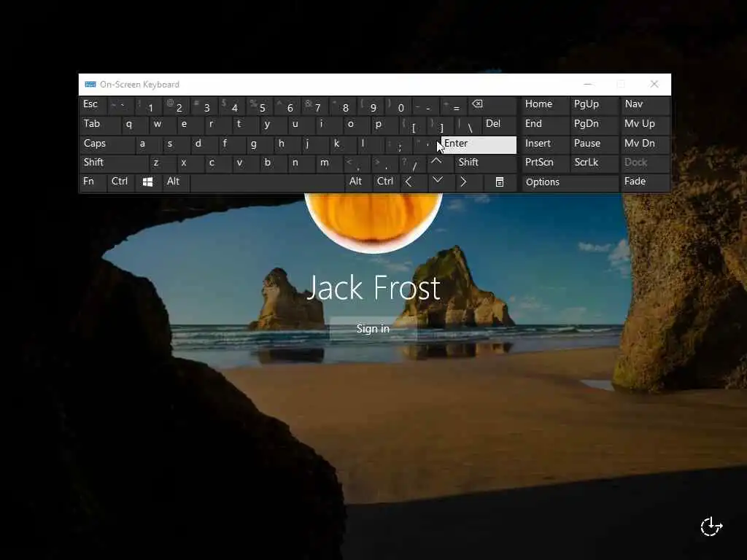Image resolution: width=747 pixels, height=560 pixels.
Task: Toggle the left Alt key
Action: point(177,182)
